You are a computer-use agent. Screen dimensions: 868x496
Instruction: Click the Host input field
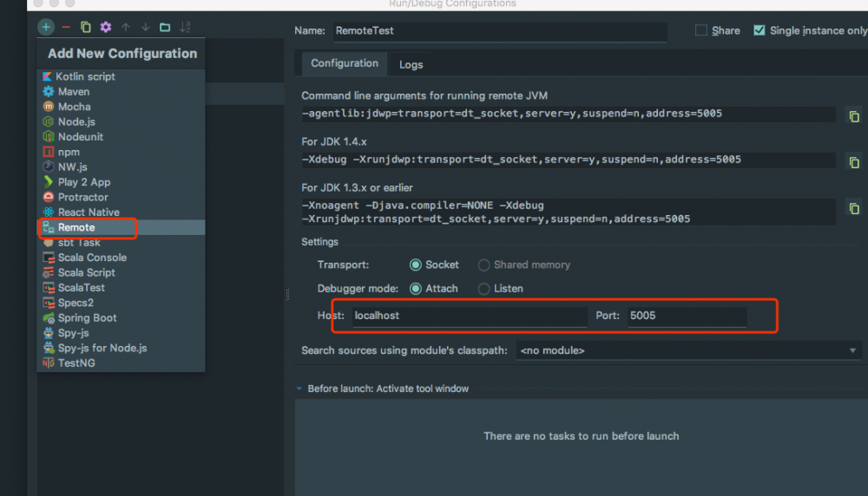point(469,317)
